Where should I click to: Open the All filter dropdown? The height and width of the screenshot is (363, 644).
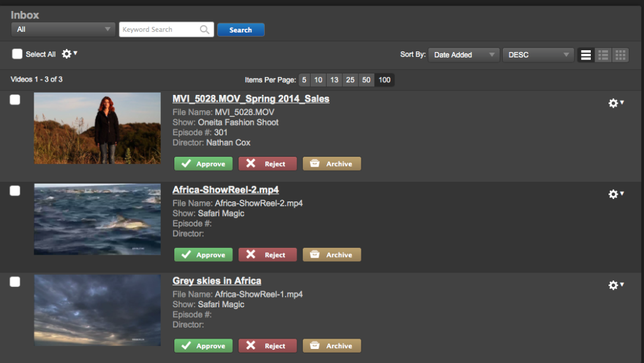click(63, 29)
